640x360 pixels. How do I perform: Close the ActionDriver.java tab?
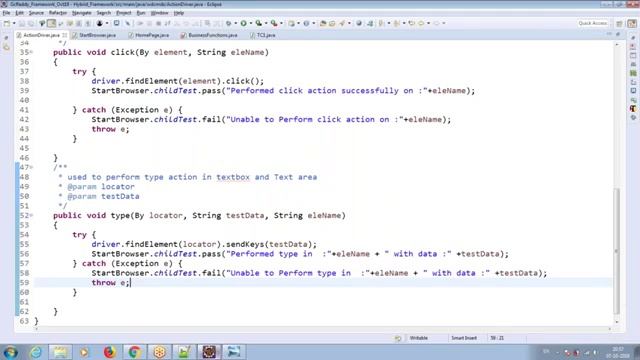pos(64,36)
